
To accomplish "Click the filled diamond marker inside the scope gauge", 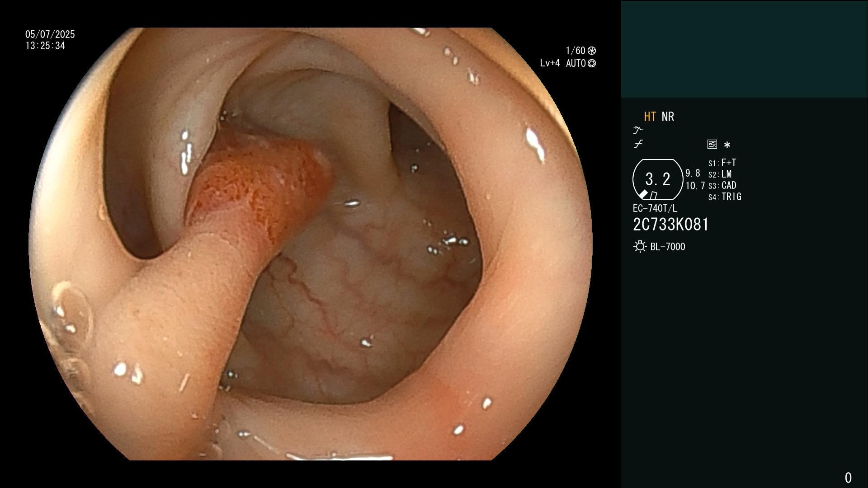I will coord(643,194).
